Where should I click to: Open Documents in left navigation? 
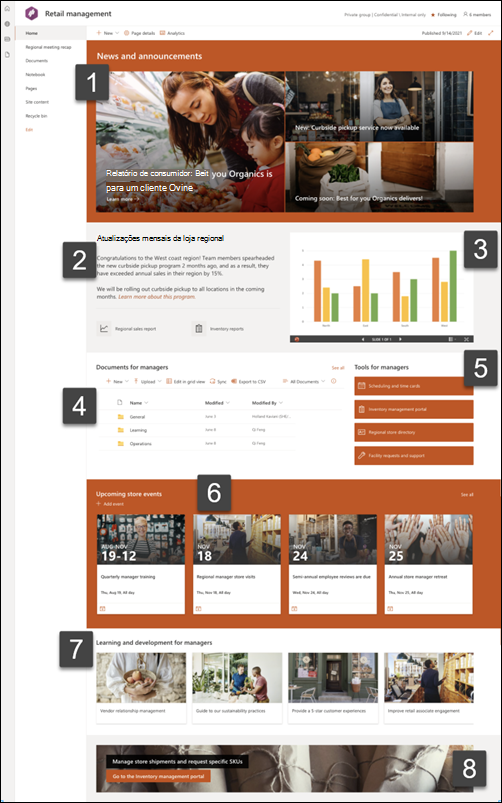point(36,60)
